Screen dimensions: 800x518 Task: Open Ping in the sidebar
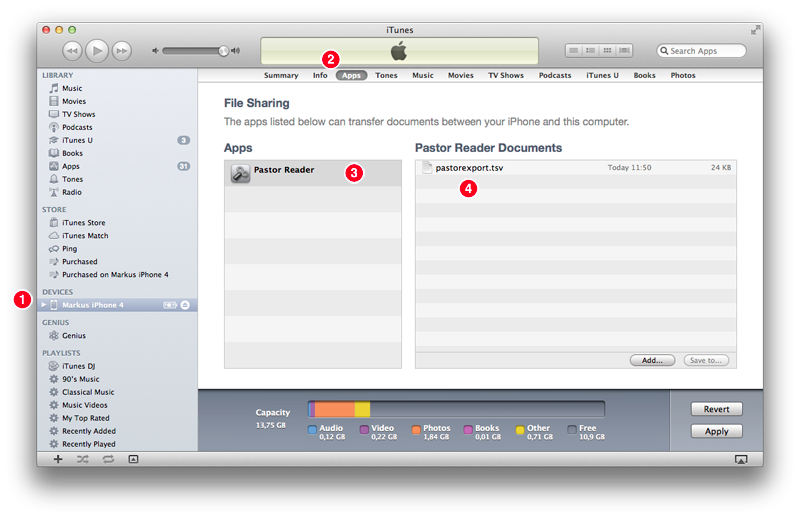tap(117, 249)
